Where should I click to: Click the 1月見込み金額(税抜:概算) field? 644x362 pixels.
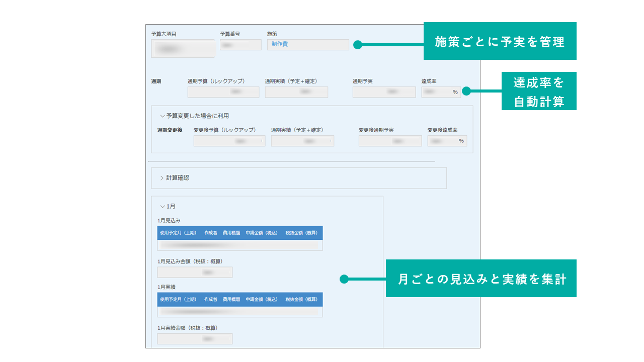point(195,273)
